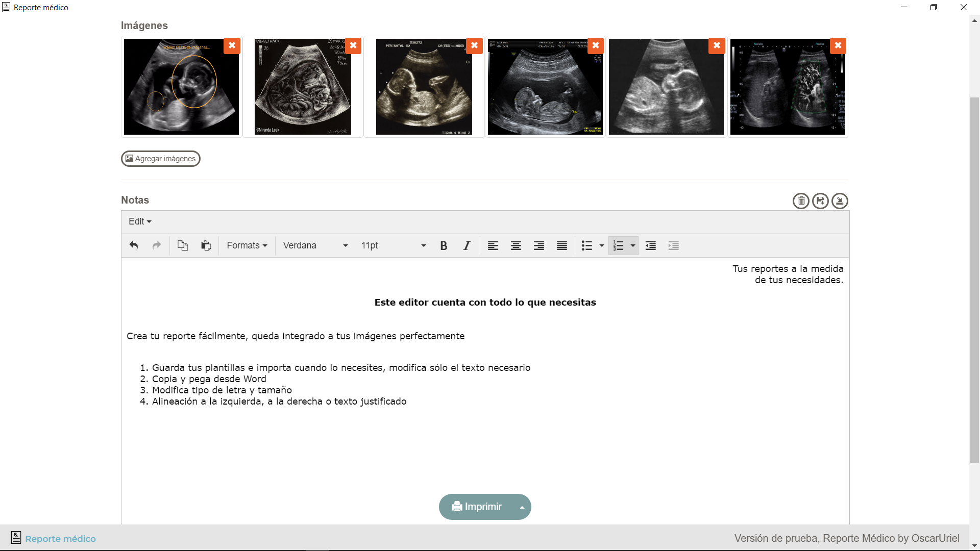Click the save template floppy icon
The width and height of the screenshot is (980, 551).
pyautogui.click(x=820, y=201)
